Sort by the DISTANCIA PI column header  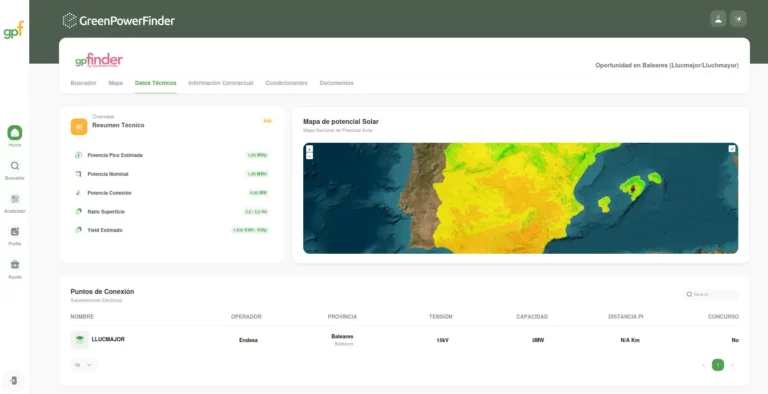(626, 317)
